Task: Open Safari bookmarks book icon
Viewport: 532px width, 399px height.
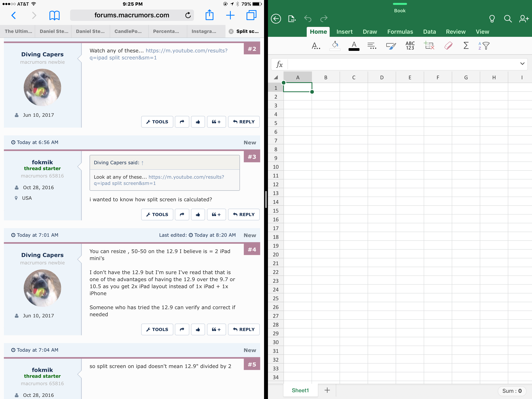Action: (x=54, y=15)
